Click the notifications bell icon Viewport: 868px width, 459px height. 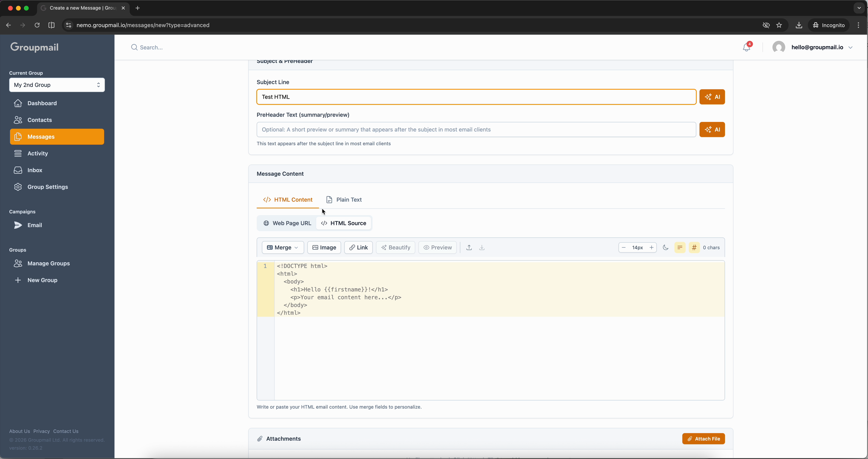coord(746,47)
